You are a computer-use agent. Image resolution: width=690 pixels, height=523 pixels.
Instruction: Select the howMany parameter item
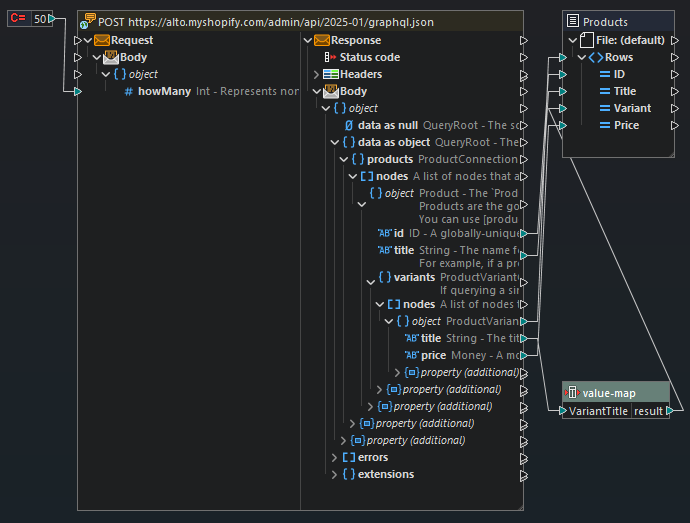click(165, 91)
